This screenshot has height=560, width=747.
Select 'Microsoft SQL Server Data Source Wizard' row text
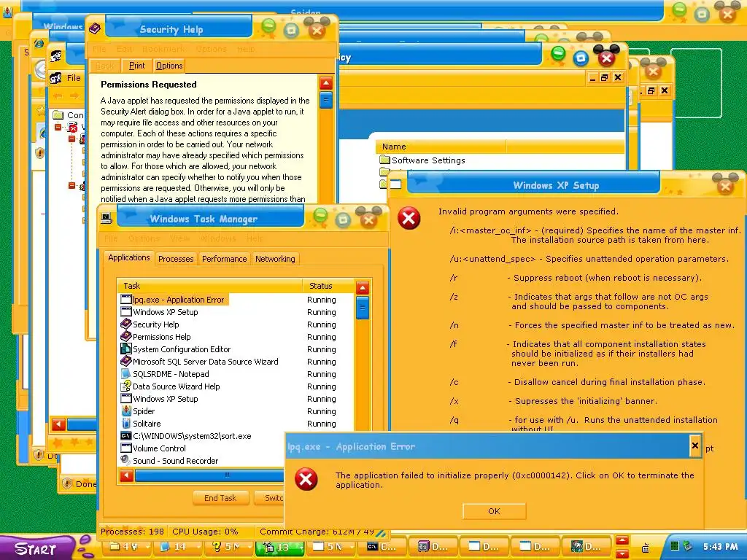pos(205,362)
